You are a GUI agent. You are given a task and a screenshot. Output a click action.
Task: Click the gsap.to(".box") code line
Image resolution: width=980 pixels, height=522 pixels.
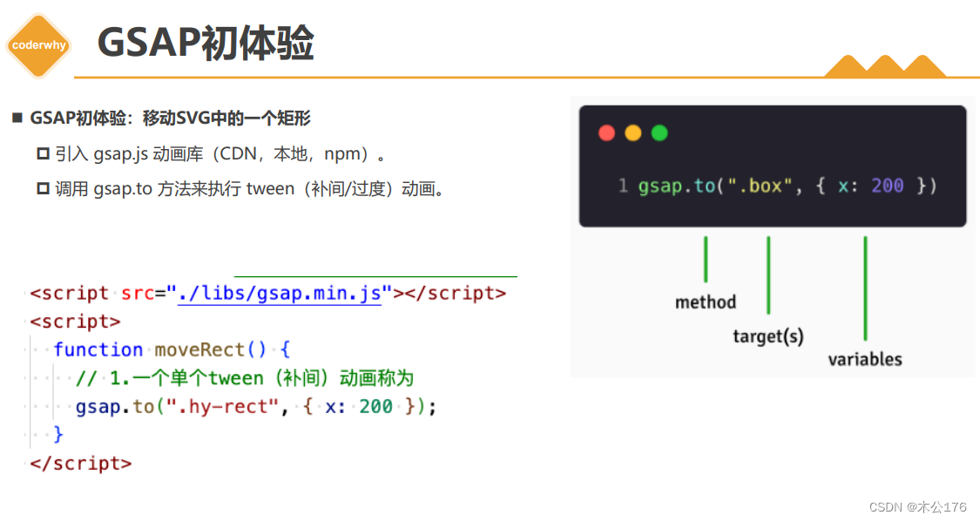787,186
